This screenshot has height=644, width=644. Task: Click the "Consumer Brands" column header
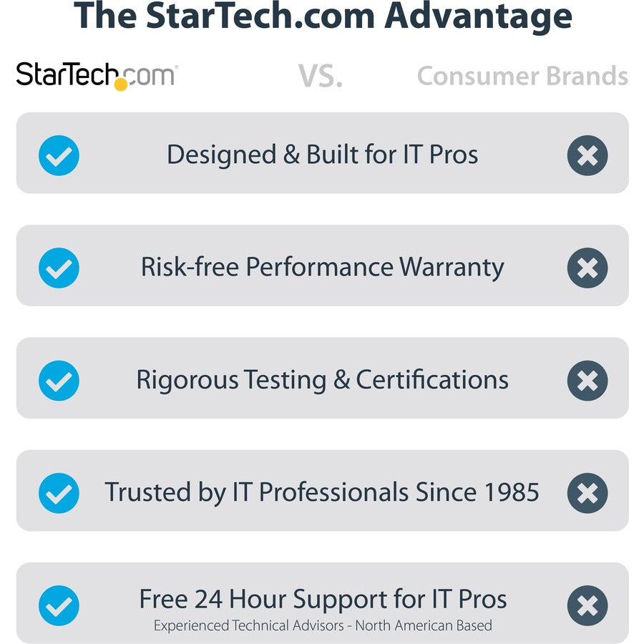tap(522, 77)
